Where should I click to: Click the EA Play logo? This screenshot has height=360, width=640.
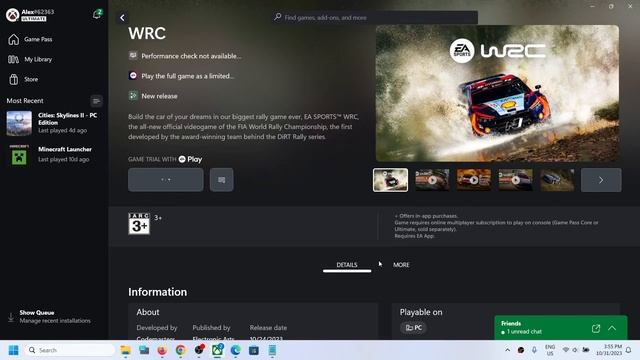coord(190,159)
